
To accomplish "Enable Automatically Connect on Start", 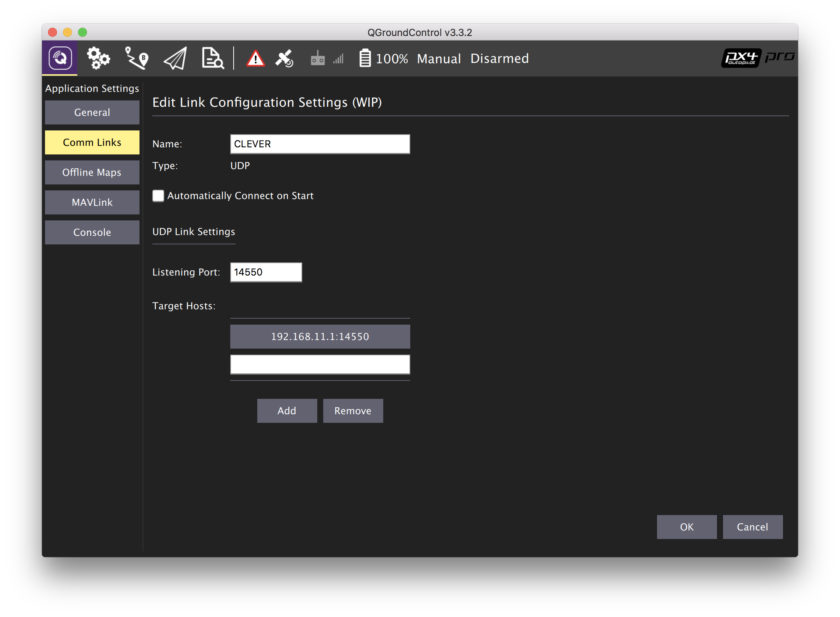I will click(x=158, y=196).
